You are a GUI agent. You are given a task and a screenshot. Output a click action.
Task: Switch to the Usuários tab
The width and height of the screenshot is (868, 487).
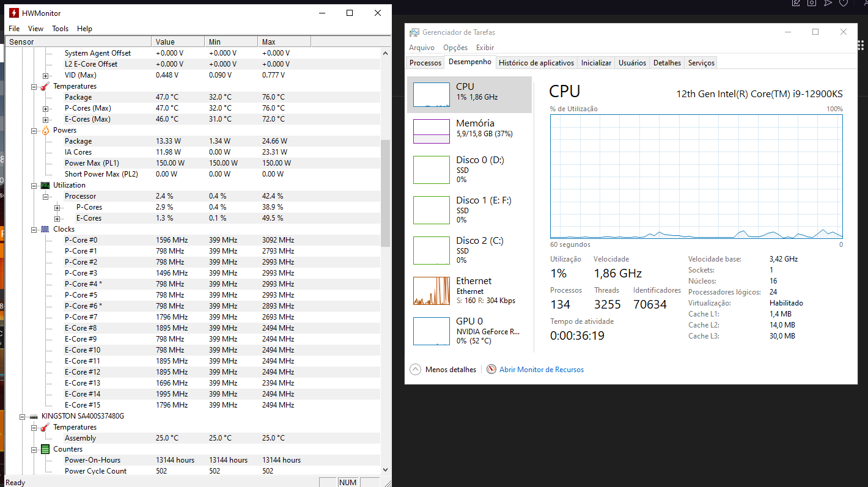coord(632,63)
